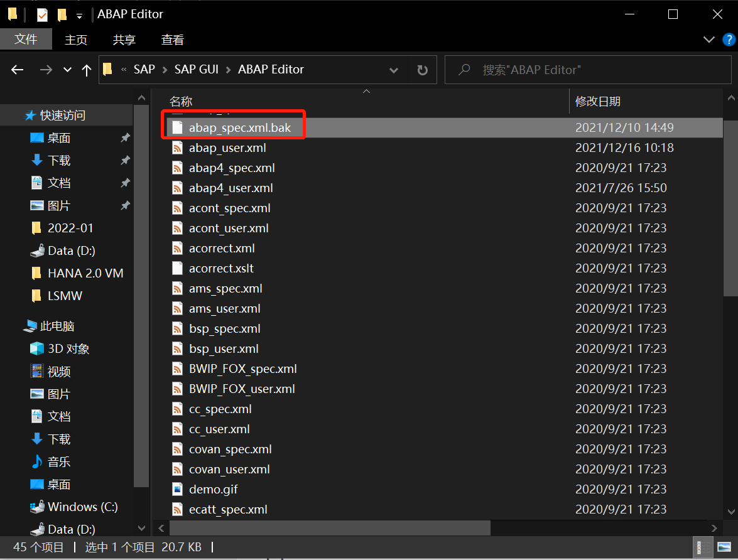Screen dimensions: 738x560
Task: Navigate to SAP GUI in breadcrumb path
Action: 197,69
